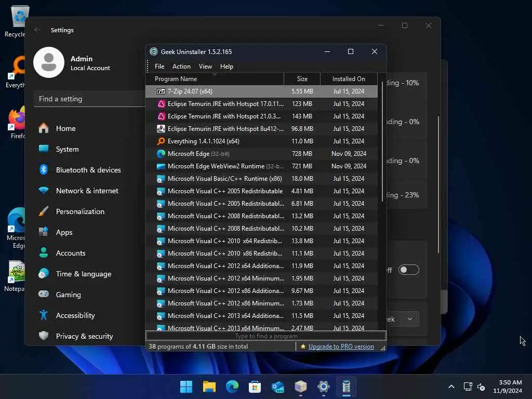Sort list by Program Name column
The width and height of the screenshot is (532, 399).
click(x=215, y=79)
